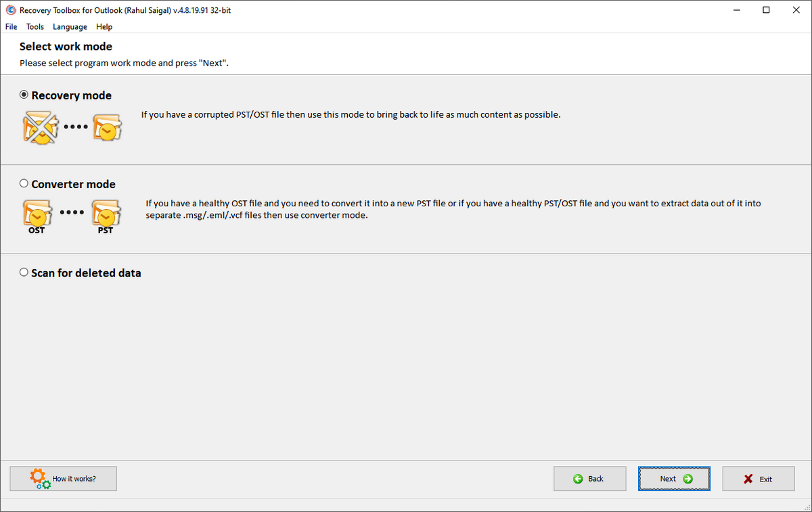This screenshot has height=512, width=812.
Task: Select Scan for deleted data
Action: [24, 272]
